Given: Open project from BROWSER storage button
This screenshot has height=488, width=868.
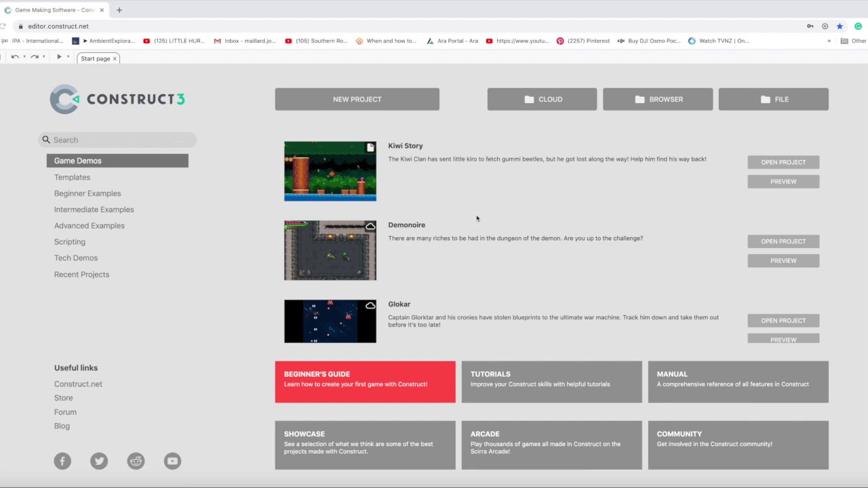Looking at the screenshot, I should (x=658, y=99).
